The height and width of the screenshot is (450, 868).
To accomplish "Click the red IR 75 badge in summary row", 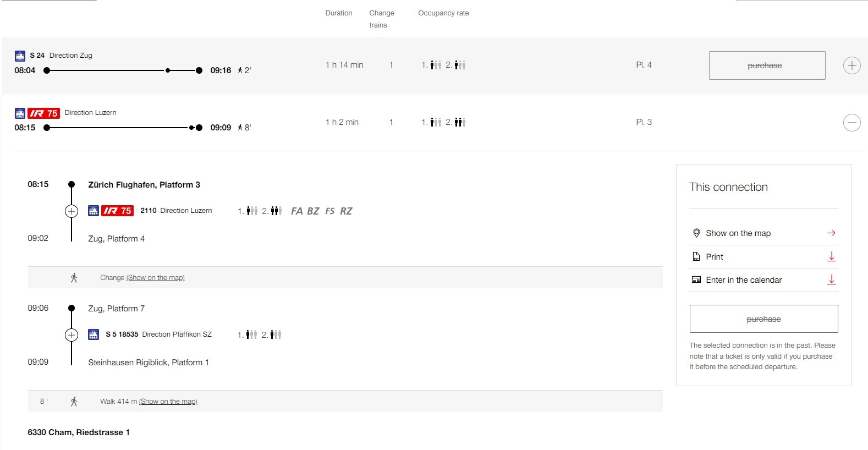I will tap(43, 113).
